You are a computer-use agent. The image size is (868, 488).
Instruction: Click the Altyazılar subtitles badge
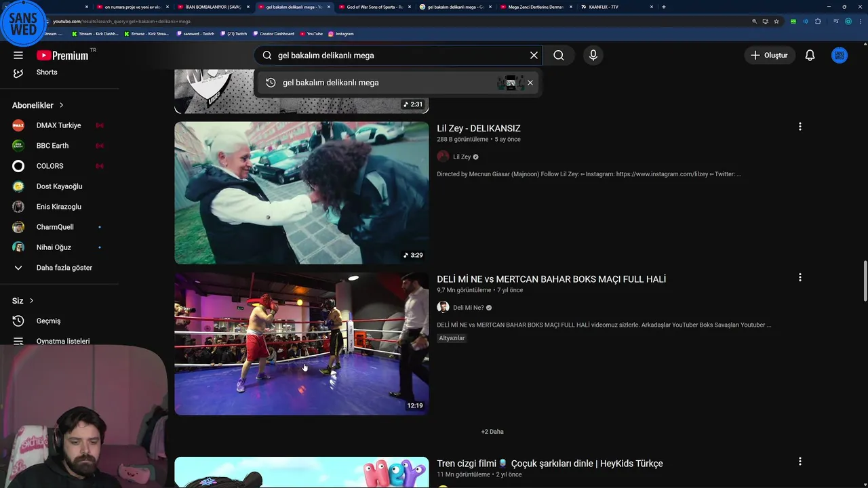click(452, 338)
